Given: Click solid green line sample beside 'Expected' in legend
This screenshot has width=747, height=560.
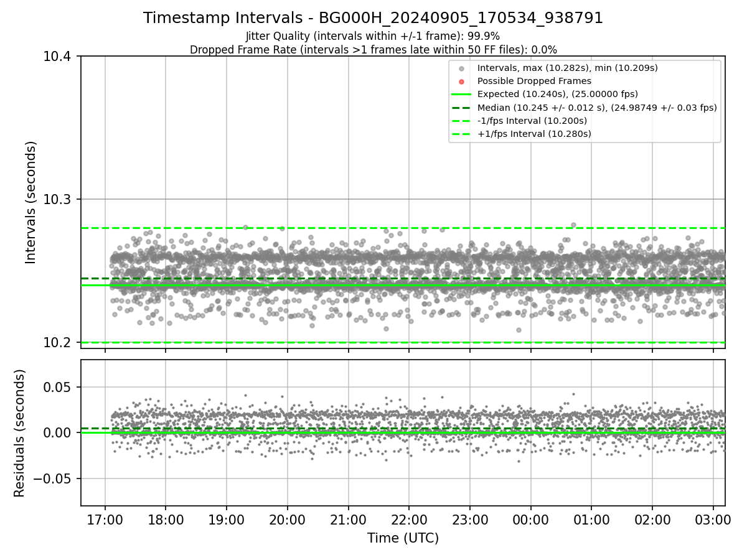Looking at the screenshot, I should [461, 95].
